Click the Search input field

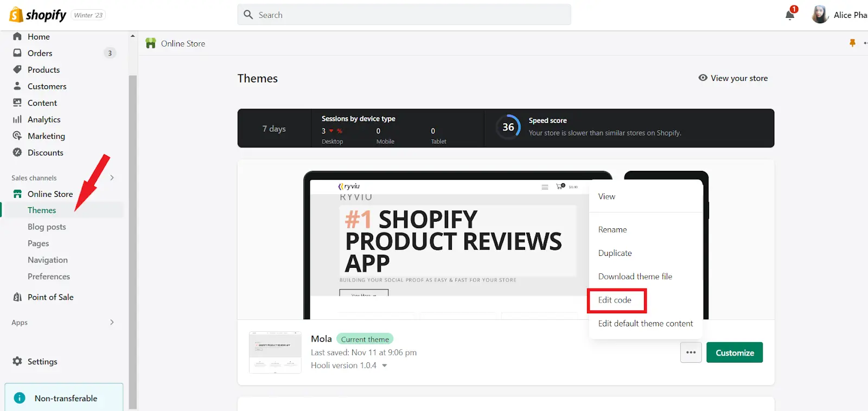[404, 15]
